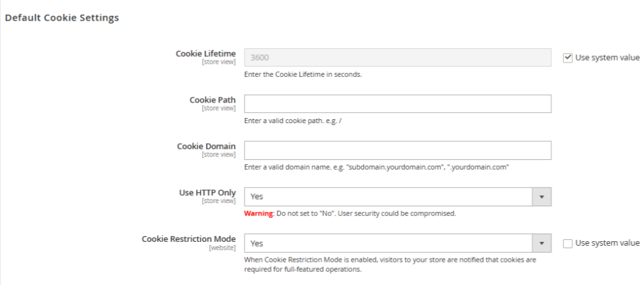
Task: Click the Cookie Path text field
Action: click(397, 104)
